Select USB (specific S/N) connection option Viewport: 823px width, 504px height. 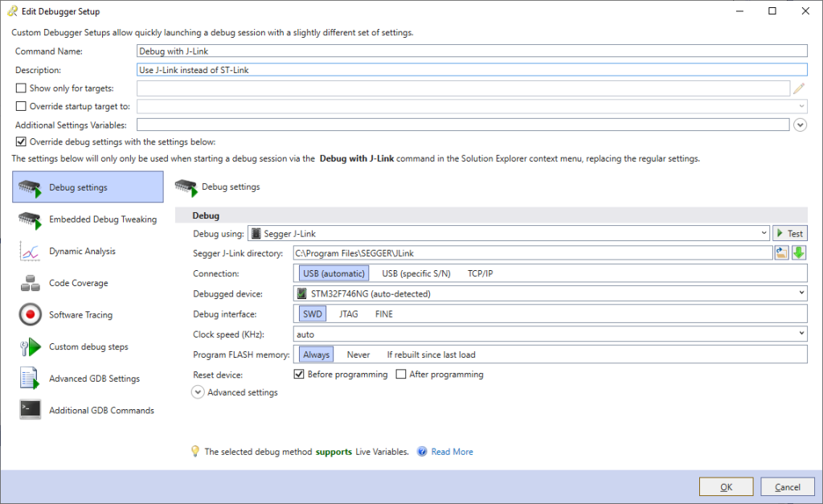(416, 273)
